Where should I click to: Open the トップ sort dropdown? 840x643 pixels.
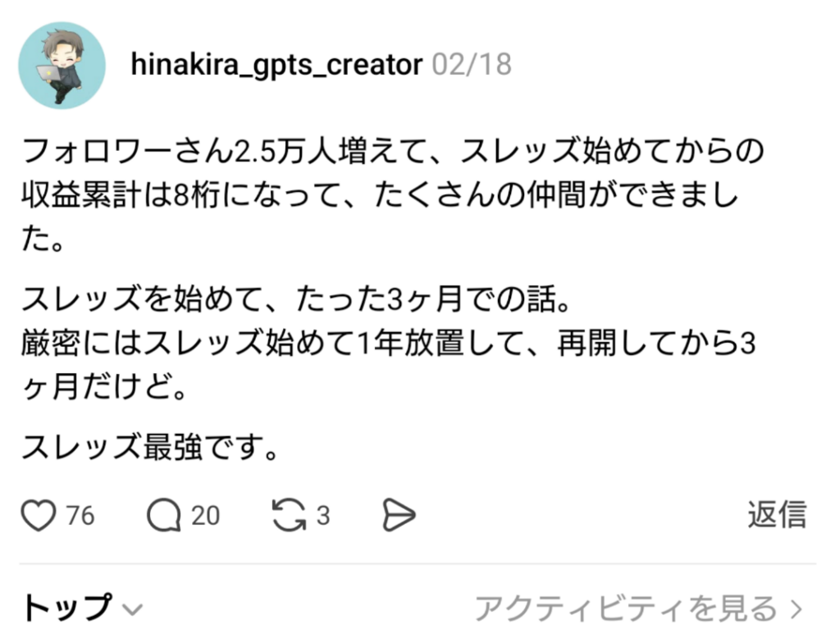coord(67,608)
